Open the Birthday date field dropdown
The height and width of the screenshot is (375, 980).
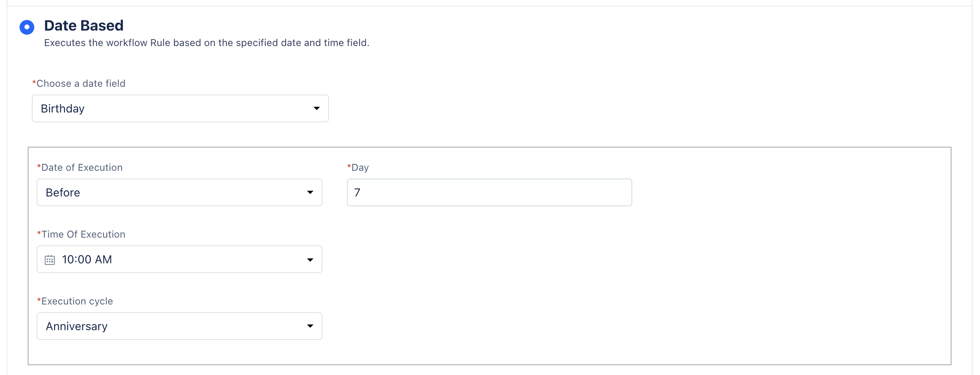click(x=180, y=108)
